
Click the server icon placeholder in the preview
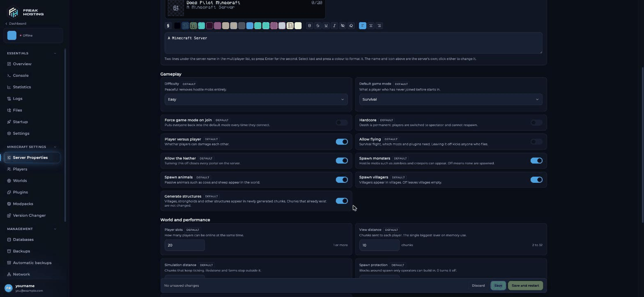pos(176,8)
